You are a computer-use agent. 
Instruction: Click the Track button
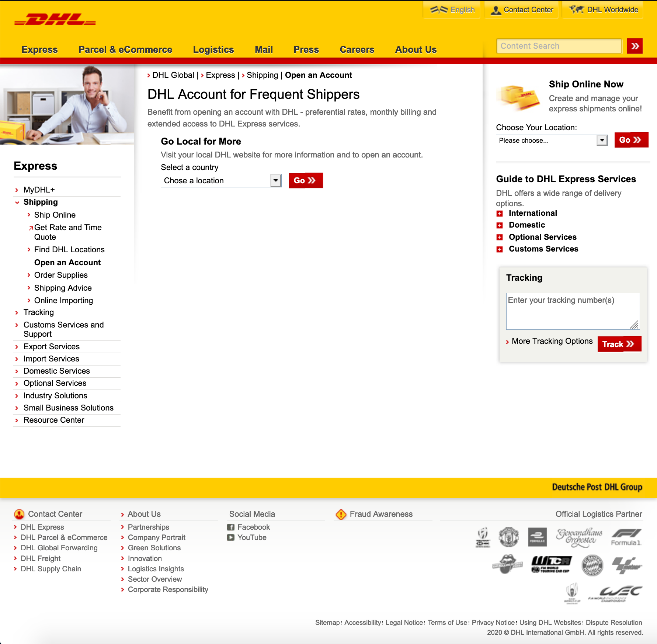tap(619, 344)
